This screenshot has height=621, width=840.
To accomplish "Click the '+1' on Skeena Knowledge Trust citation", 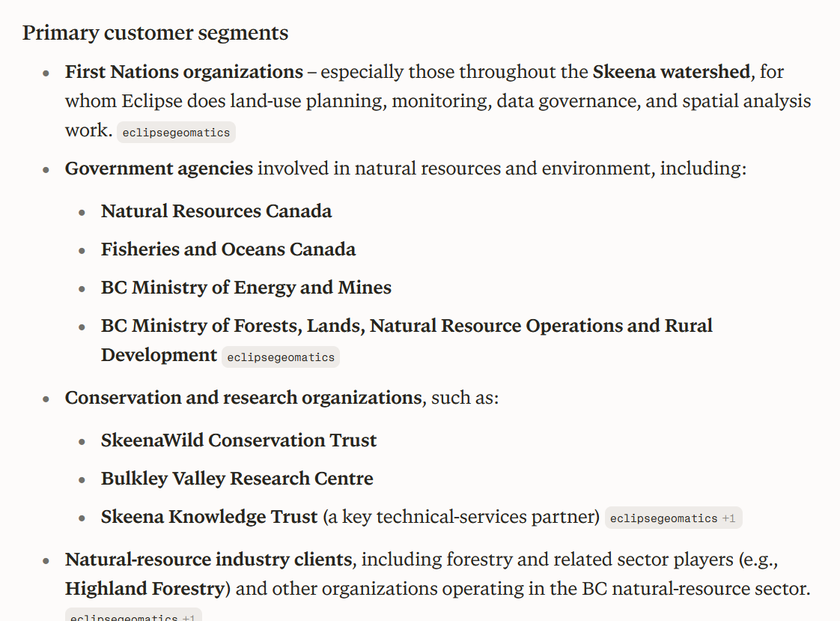I will point(728,518).
